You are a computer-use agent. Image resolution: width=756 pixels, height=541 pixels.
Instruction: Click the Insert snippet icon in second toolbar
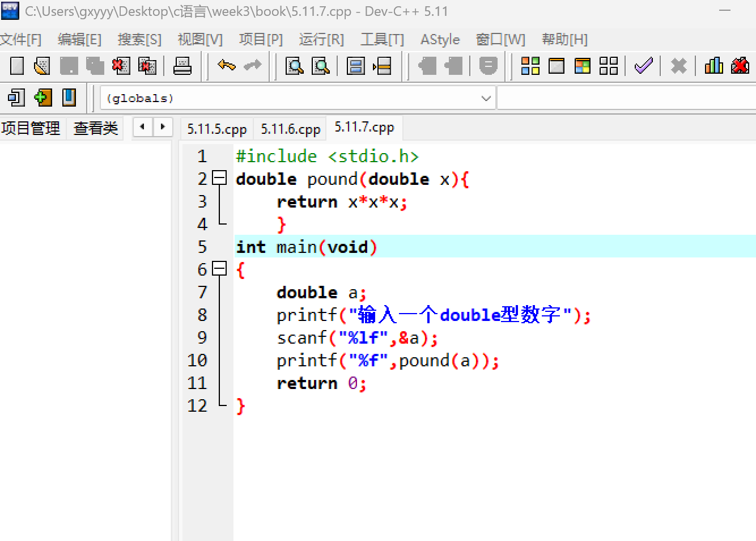pos(16,98)
